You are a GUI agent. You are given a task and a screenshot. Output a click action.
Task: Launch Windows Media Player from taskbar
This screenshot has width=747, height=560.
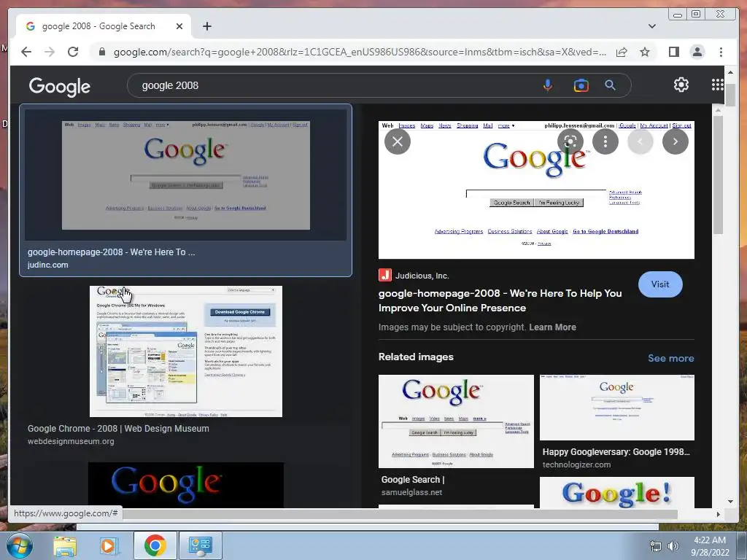click(109, 545)
